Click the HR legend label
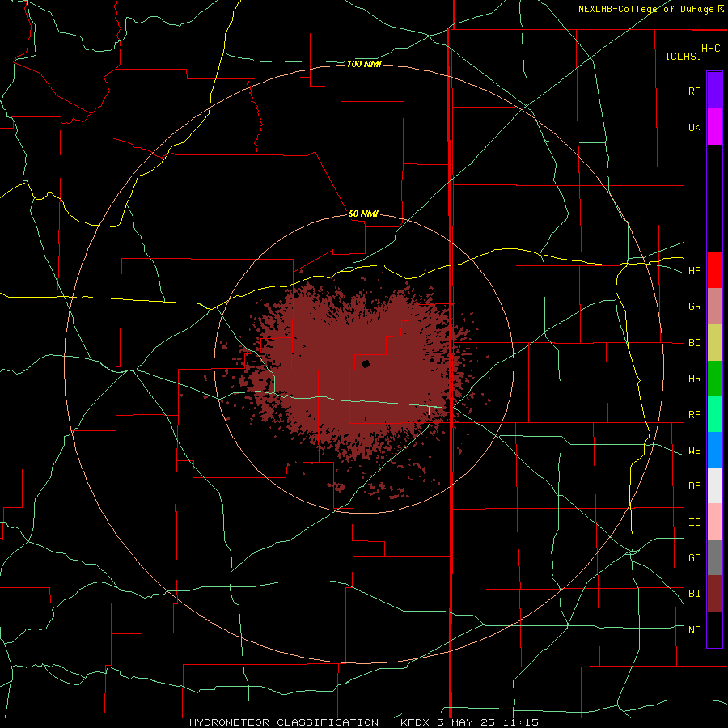Image resolution: width=728 pixels, height=728 pixels. pyautogui.click(x=694, y=379)
